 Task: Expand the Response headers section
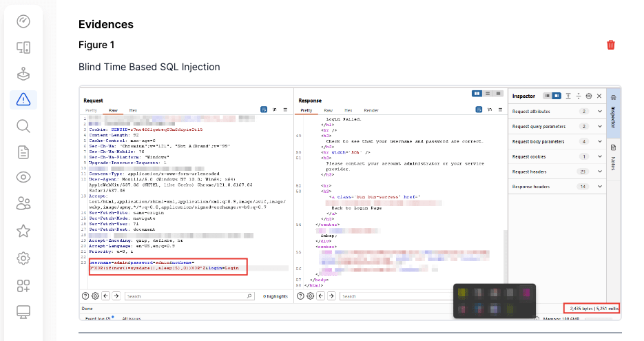[x=557, y=187]
